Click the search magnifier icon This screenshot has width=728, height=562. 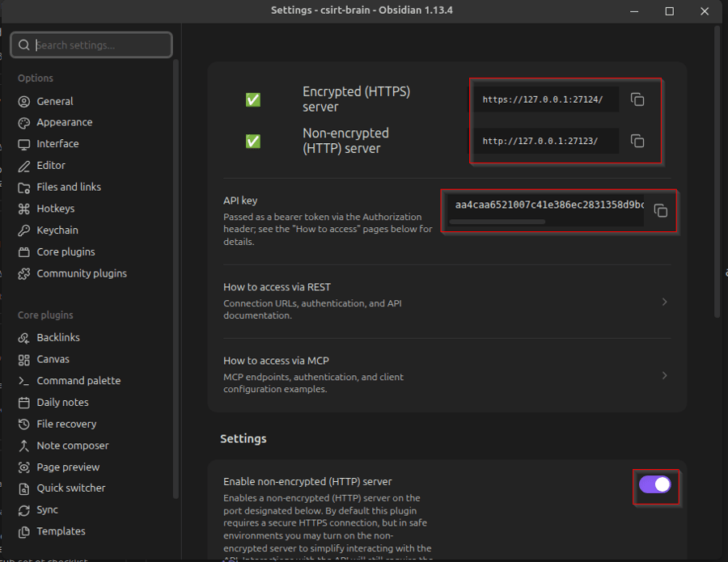24,45
